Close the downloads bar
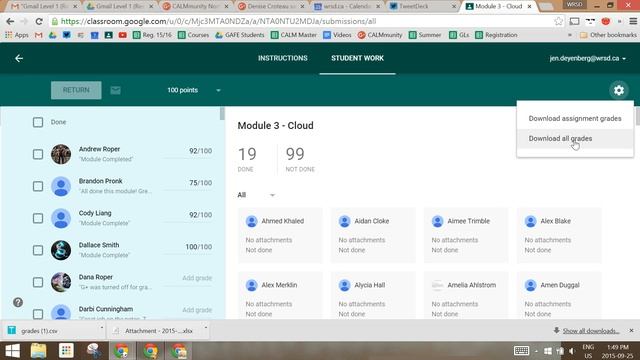Viewport: 640px width, 360px height. [631, 330]
